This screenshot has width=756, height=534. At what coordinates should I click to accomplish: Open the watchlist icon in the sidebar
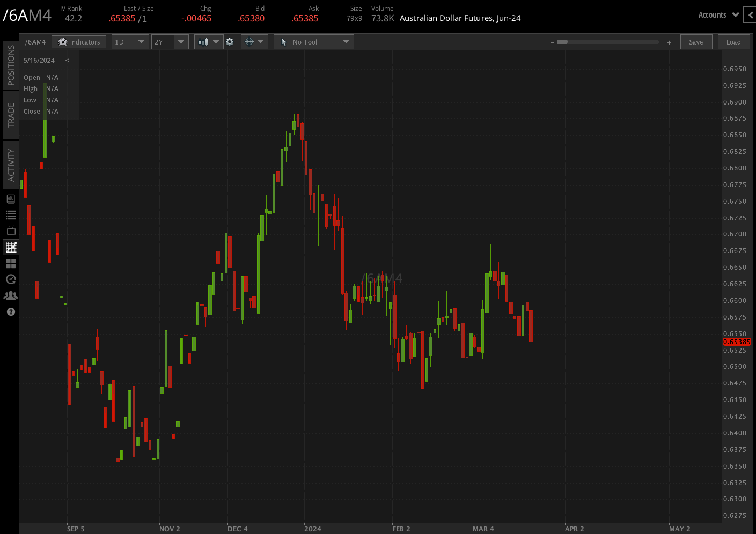tap(11, 214)
